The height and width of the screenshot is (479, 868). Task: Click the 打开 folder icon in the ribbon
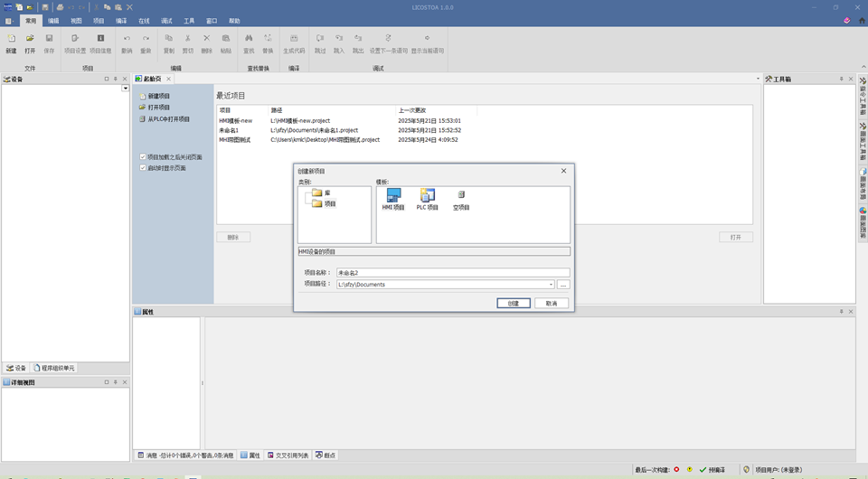click(30, 38)
